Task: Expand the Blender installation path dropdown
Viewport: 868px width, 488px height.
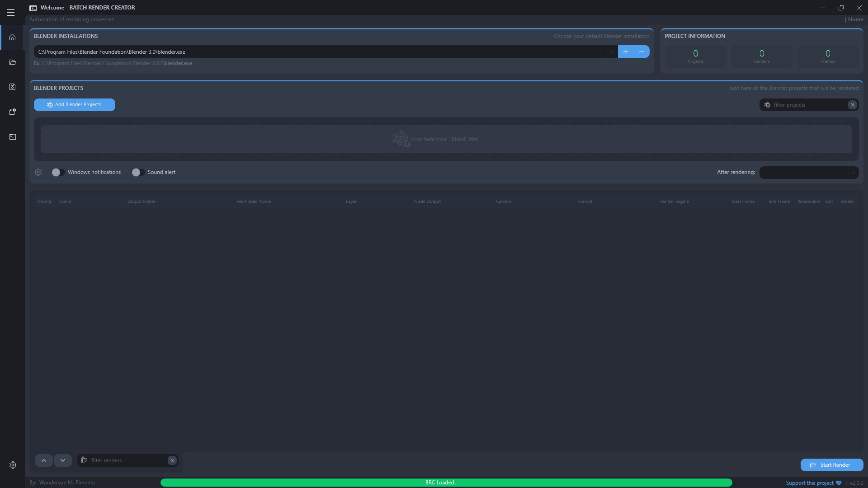Action: point(612,52)
